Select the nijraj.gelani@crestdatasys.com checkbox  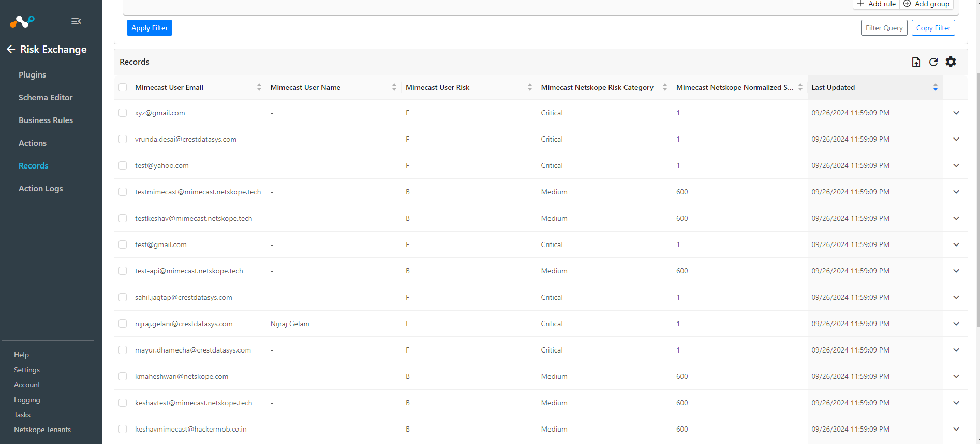pos(123,324)
